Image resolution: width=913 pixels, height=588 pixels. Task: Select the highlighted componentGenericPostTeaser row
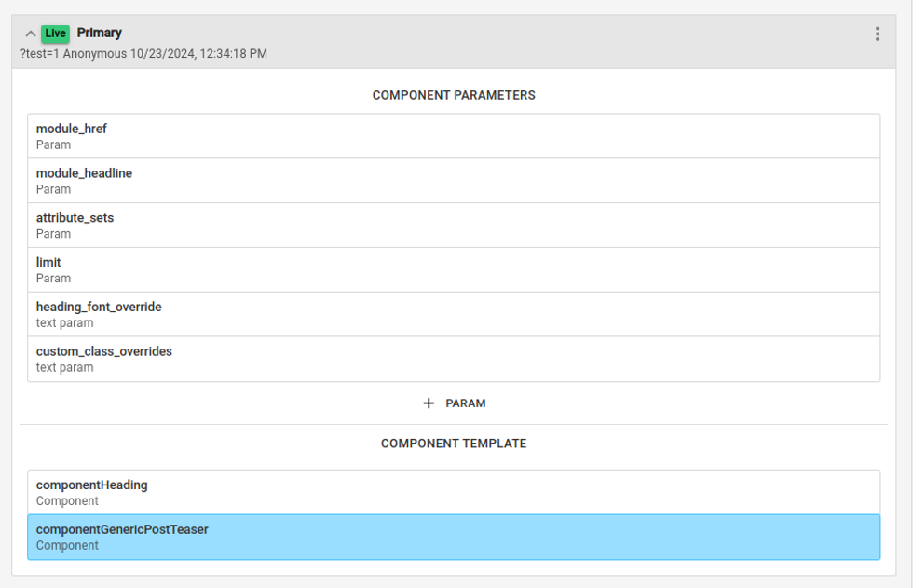point(454,537)
